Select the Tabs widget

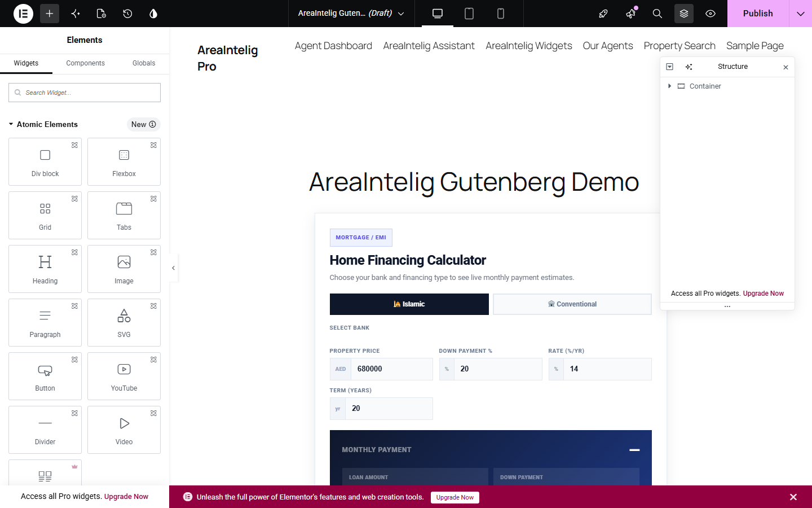(x=124, y=215)
